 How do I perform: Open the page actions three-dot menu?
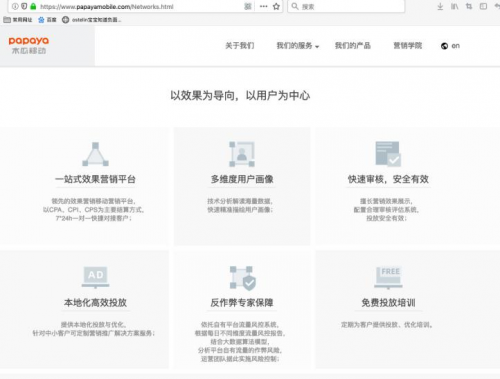263,6
